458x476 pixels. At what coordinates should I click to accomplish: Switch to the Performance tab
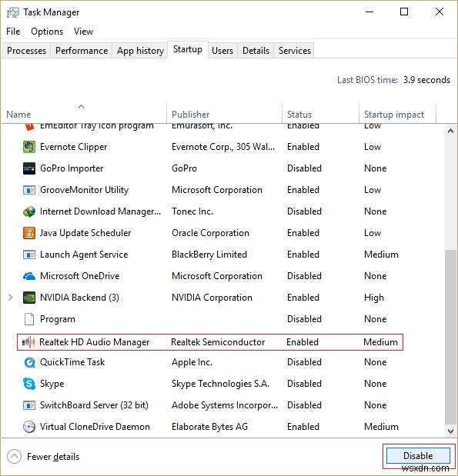click(x=82, y=51)
